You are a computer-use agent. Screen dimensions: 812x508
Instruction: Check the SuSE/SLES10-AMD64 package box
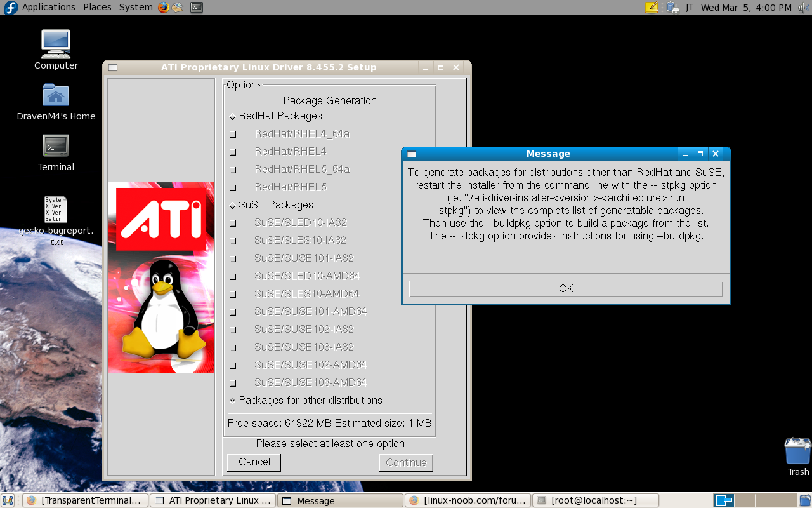233,294
